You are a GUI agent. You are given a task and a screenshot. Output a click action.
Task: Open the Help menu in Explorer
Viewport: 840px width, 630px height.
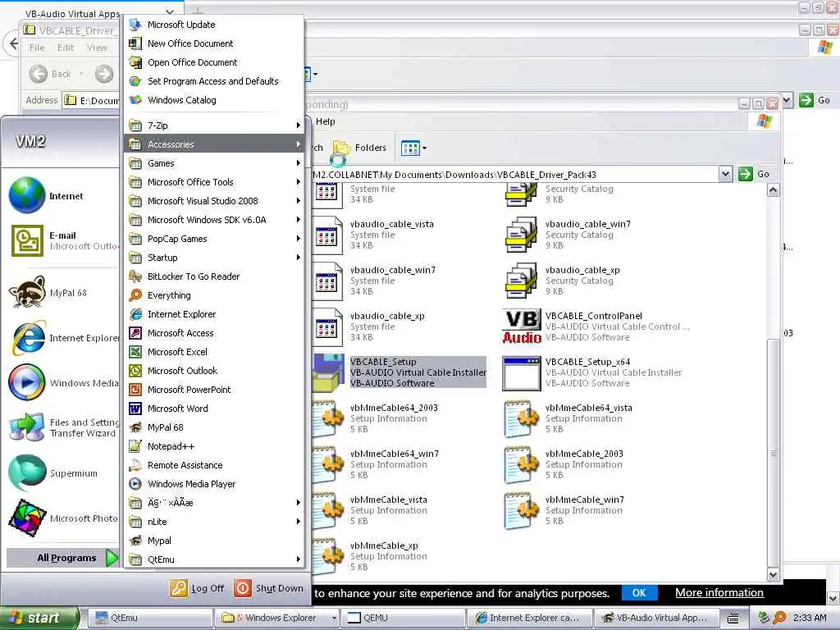tap(325, 121)
